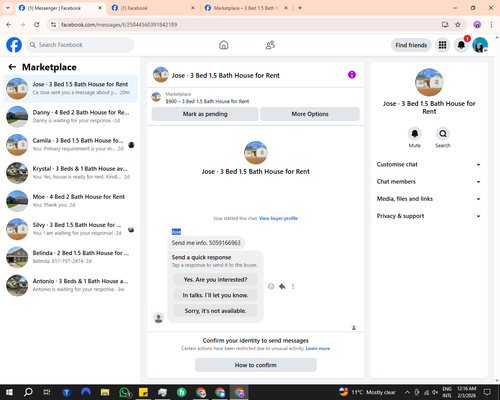This screenshot has width=500, height=400.
Task: Show hidden system tray icons
Action: 407,392
